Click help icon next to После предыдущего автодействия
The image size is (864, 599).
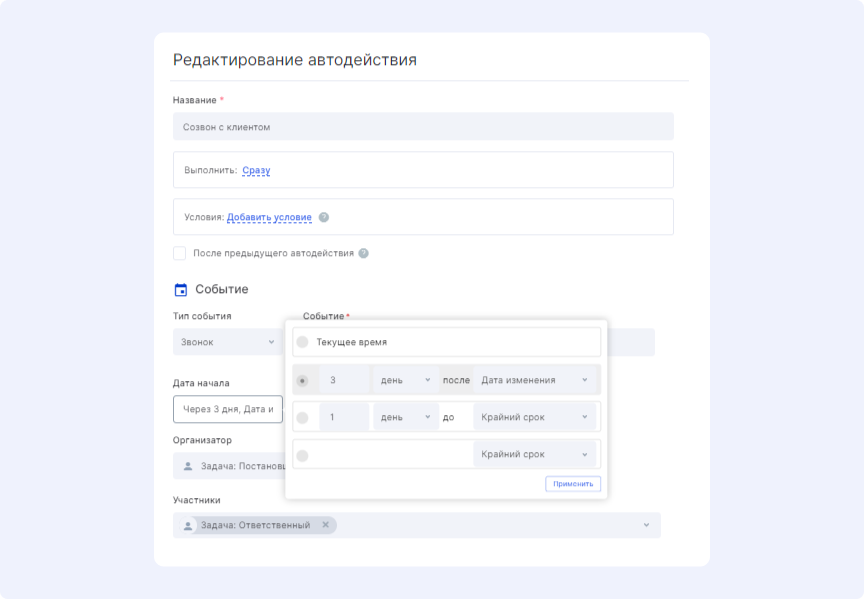coord(364,253)
